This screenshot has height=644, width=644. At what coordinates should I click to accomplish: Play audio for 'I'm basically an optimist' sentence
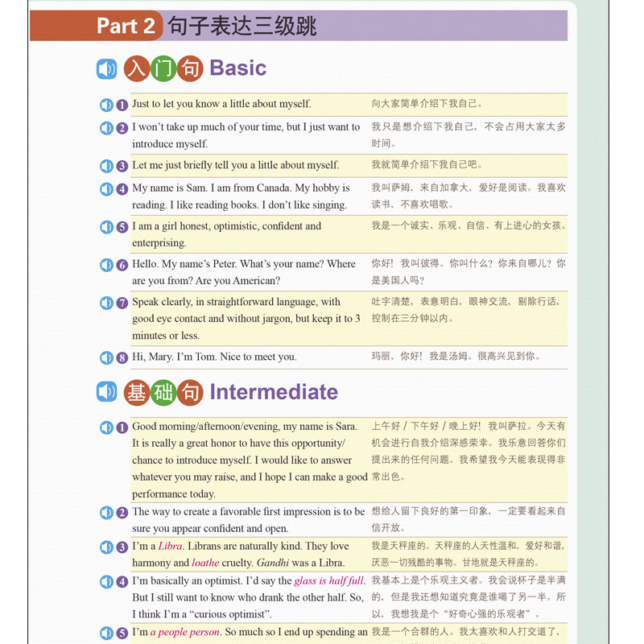pyautogui.click(x=107, y=581)
